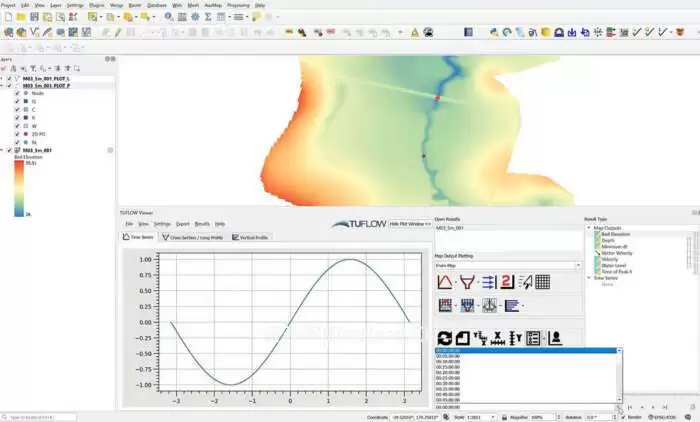Open an existing project with the folder icon

click(21, 17)
